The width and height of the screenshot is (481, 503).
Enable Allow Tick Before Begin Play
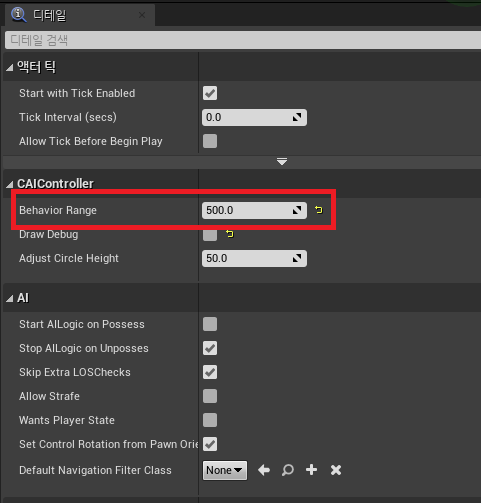click(x=210, y=141)
